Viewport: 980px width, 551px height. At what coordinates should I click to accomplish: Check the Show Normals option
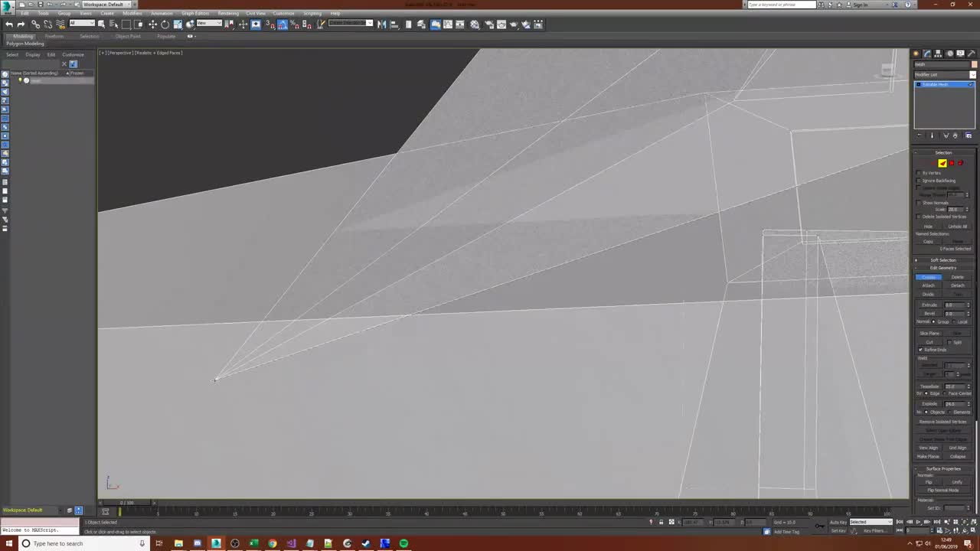(x=919, y=203)
